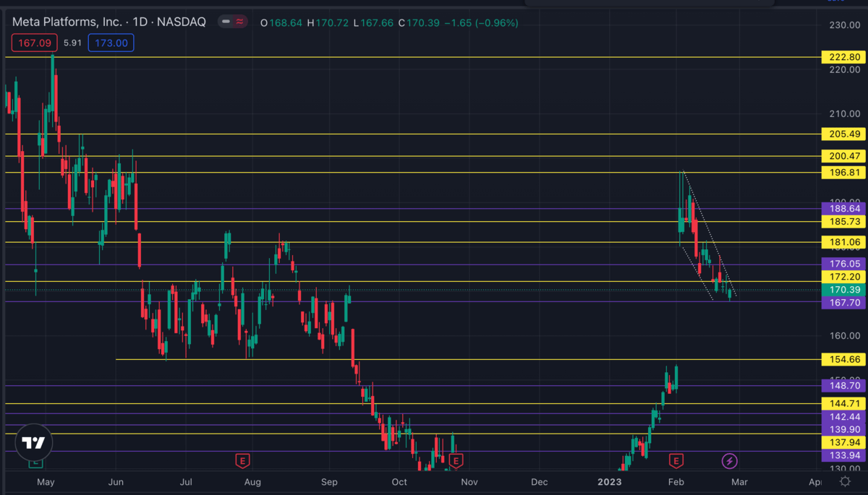Click the Meta Platforms, Inc. symbol title
This screenshot has height=495, width=868.
point(67,22)
